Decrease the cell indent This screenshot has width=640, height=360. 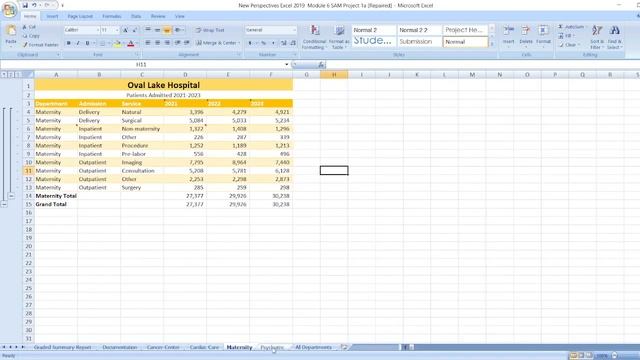click(x=178, y=43)
